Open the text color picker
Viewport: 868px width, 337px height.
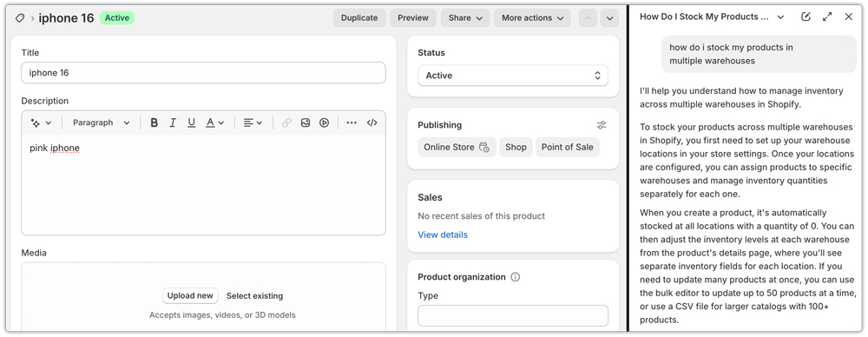(214, 122)
